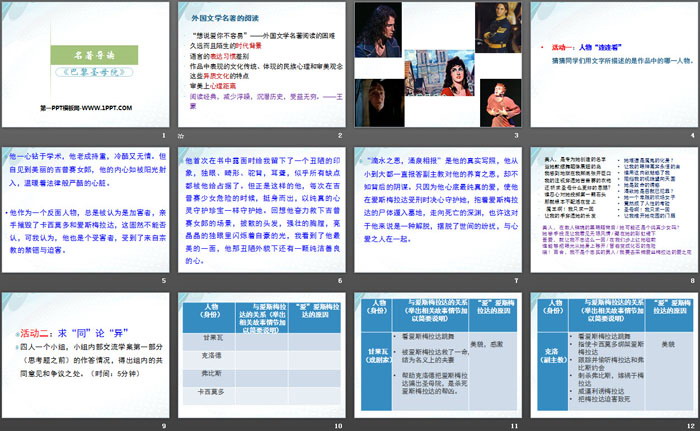
Task: Select slide 5 with two blue paragraphs
Action: [x=87, y=209]
